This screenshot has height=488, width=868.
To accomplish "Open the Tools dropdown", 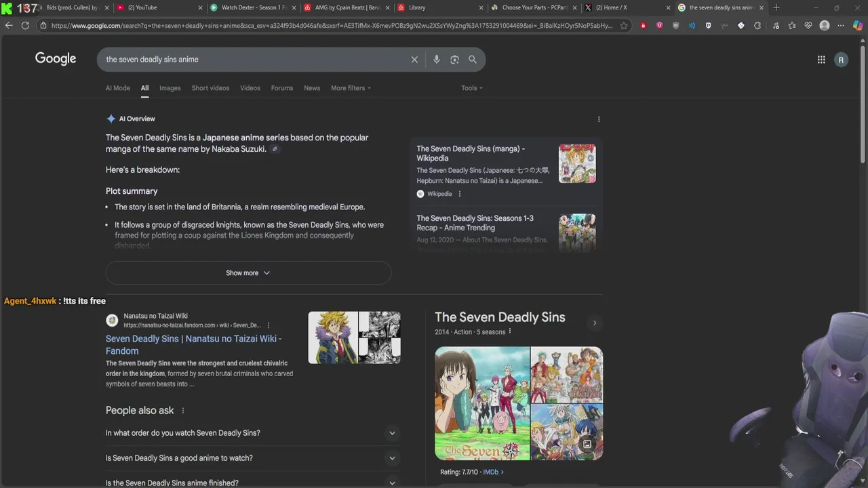I will point(472,88).
